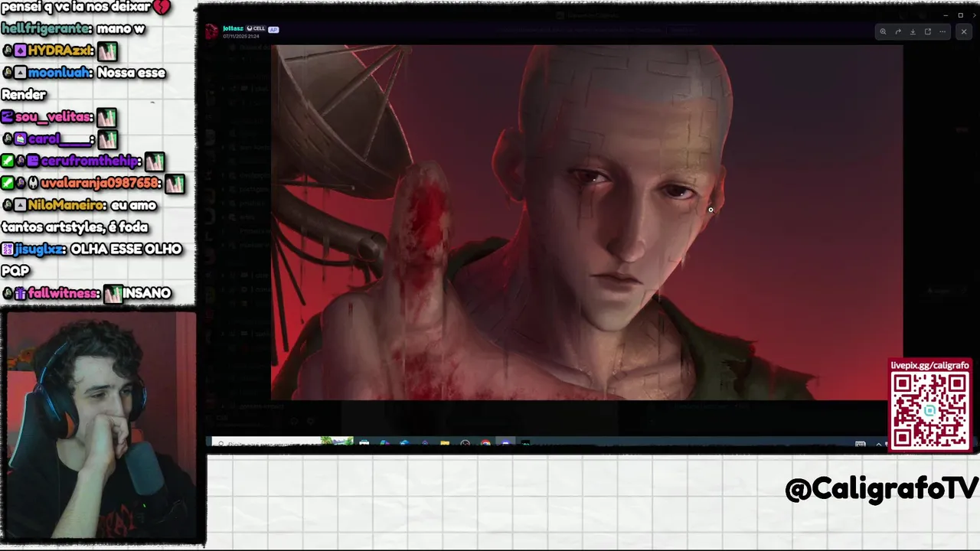Click chat username hellfrigerante
The width and height of the screenshot is (980, 551).
pos(46,28)
